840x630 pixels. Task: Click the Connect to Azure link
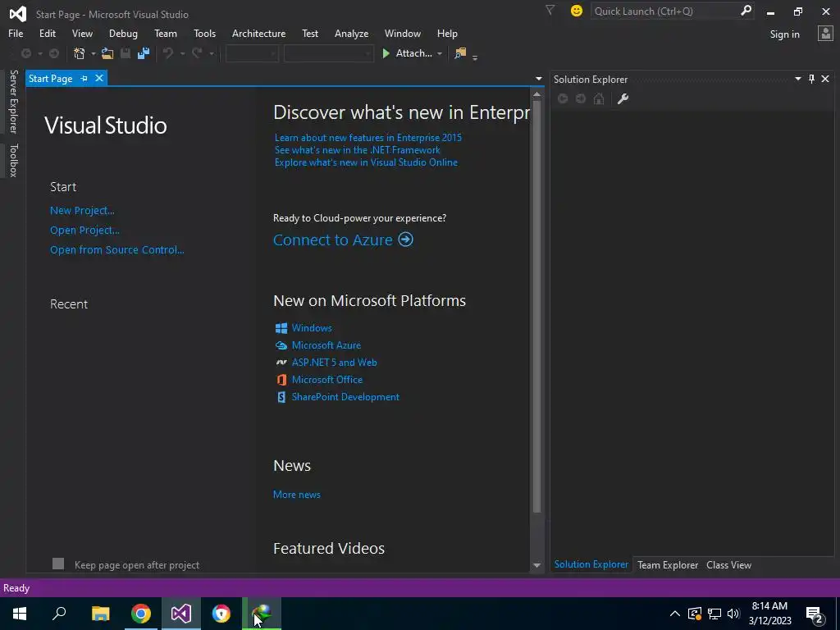pyautogui.click(x=343, y=240)
